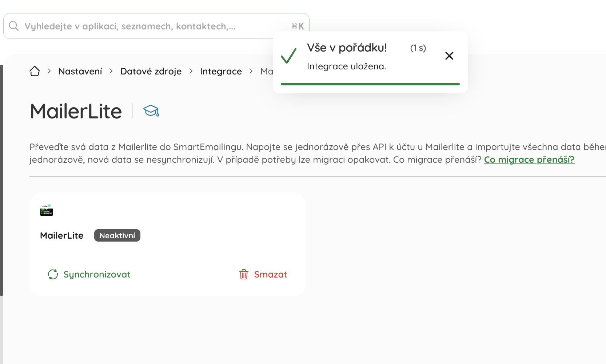Open Datové zdroje breadcrumb link

[151, 71]
